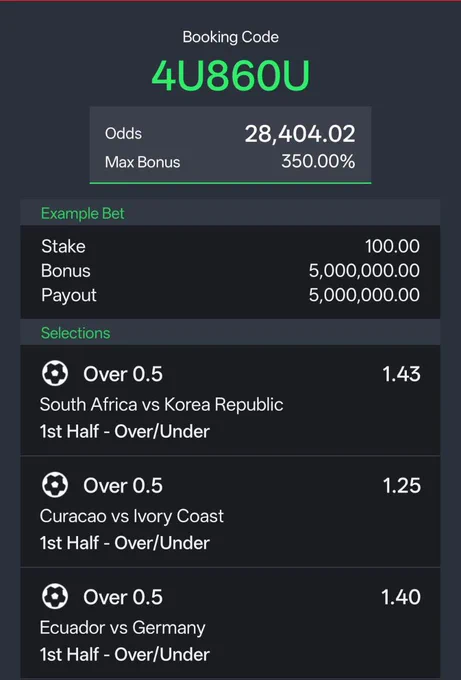Tap the Odds label in summary box
Viewport: 461px width, 680px height.
[123, 134]
